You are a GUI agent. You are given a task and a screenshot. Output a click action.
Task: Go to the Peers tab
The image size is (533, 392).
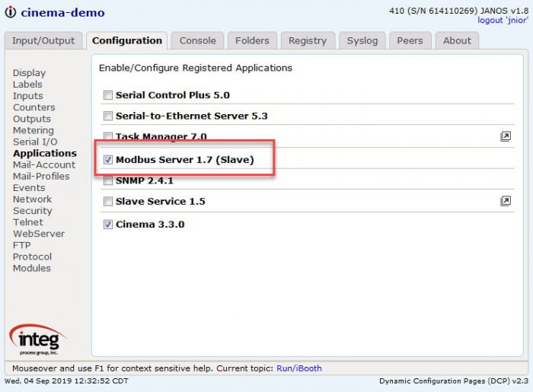point(410,41)
